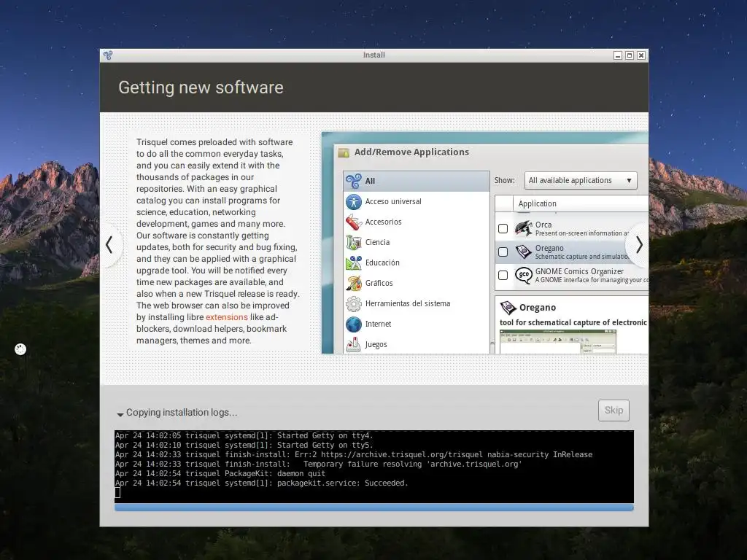Click the Skip button
747x560 pixels.
click(614, 411)
